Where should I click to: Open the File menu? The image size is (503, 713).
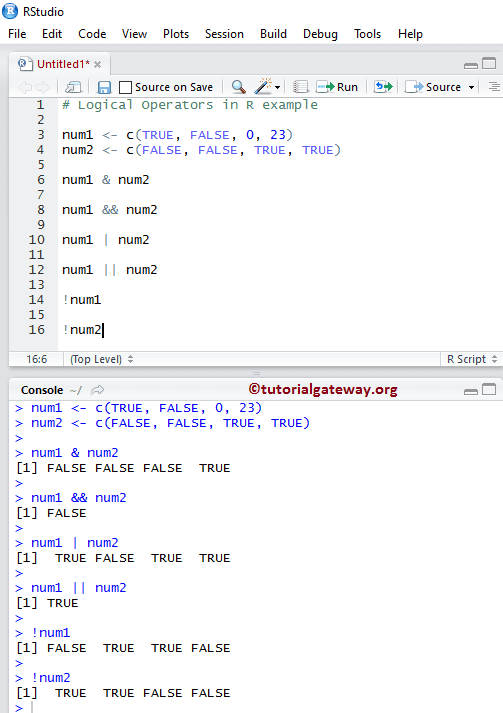point(17,34)
